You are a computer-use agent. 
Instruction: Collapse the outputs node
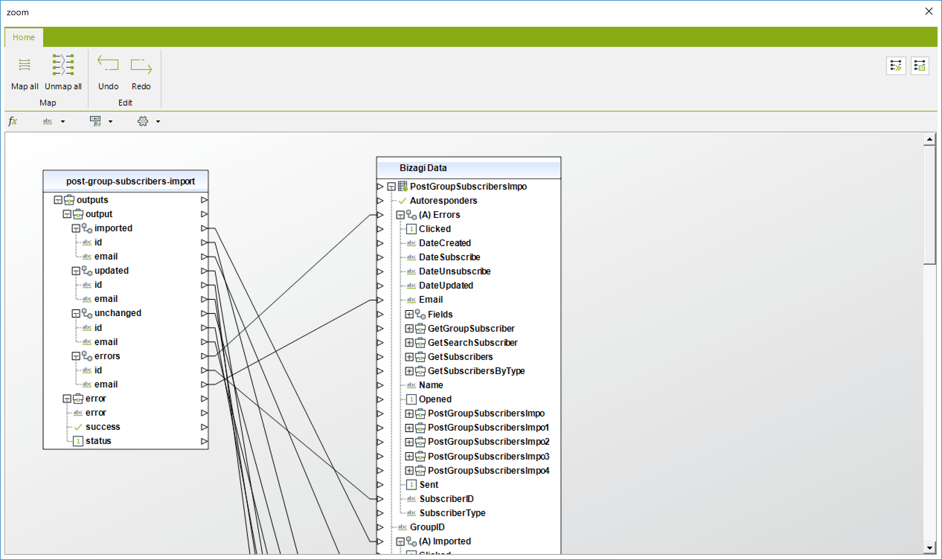coord(58,200)
